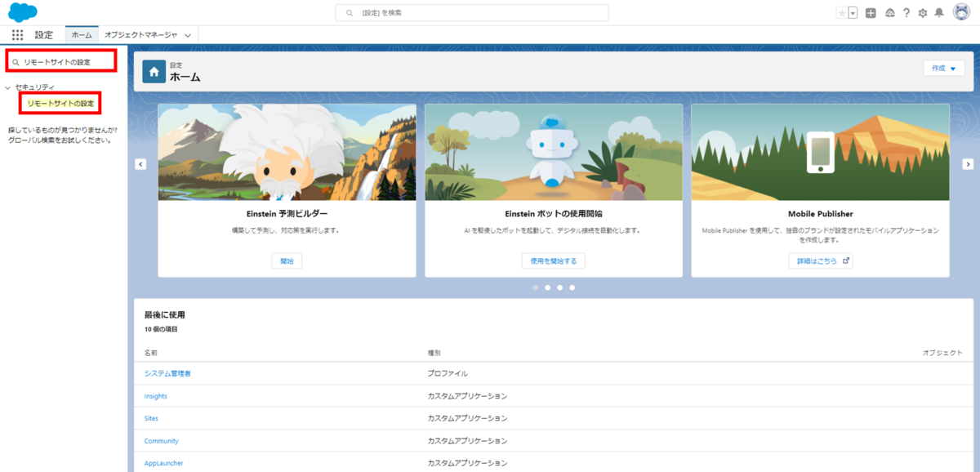Open the App Launcher grid icon

pyautogui.click(x=17, y=35)
